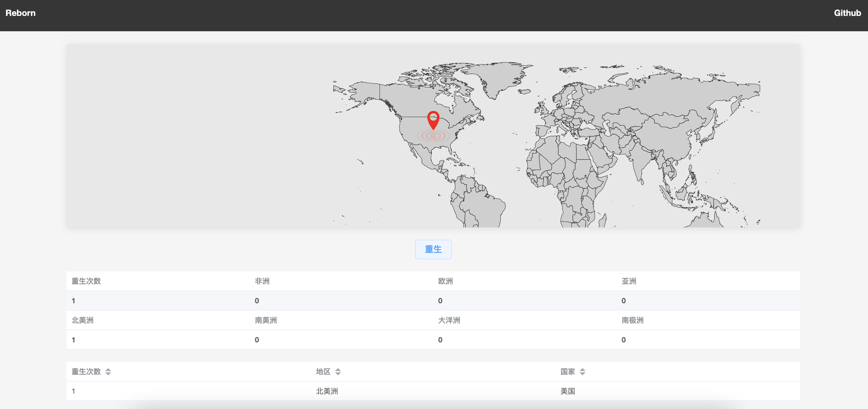Click the 南极洲 label in stats table
868x409 pixels.
pyautogui.click(x=632, y=320)
